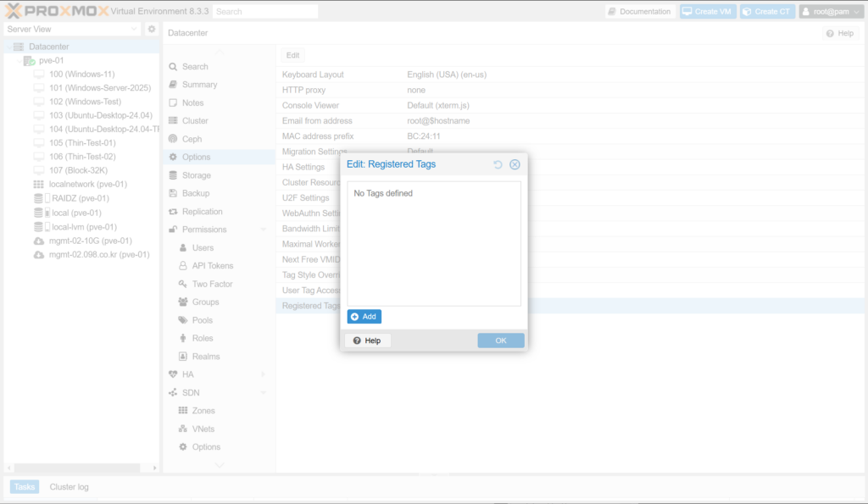This screenshot has height=504, width=868.
Task: Open the Storage section in Datacenter menu
Action: click(196, 175)
